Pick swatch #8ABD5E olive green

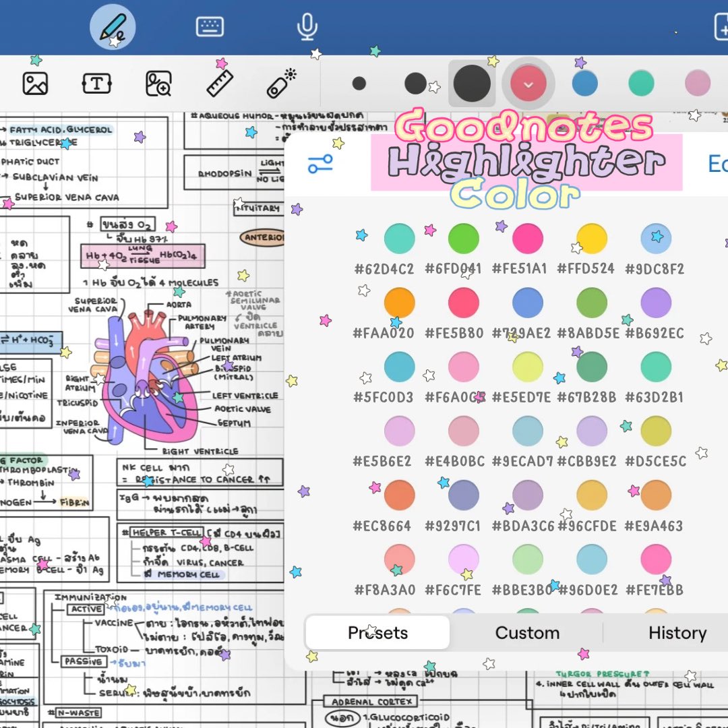coord(592,303)
